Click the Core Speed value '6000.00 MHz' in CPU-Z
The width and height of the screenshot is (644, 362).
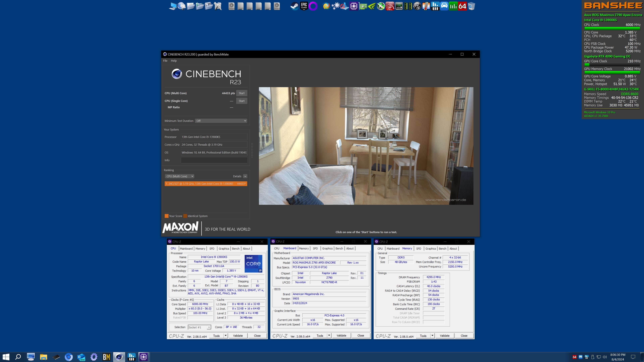(x=200, y=304)
